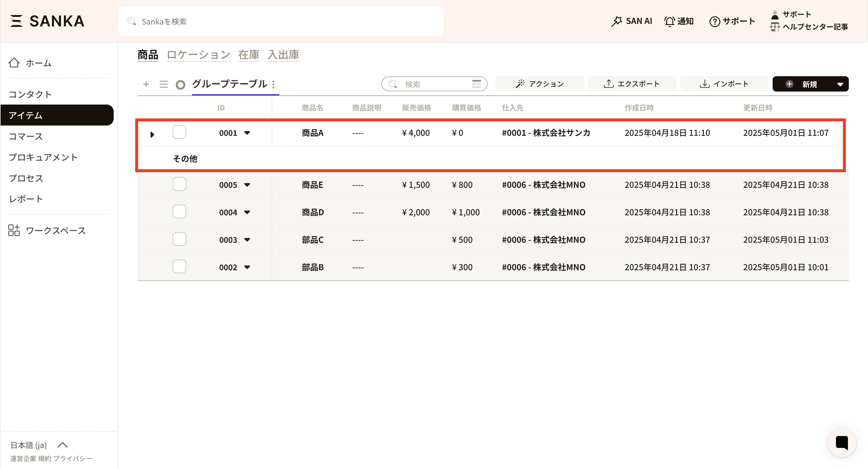Switch to the ロケーション tab
Image resolution: width=868 pixels, height=469 pixels.
coord(198,55)
